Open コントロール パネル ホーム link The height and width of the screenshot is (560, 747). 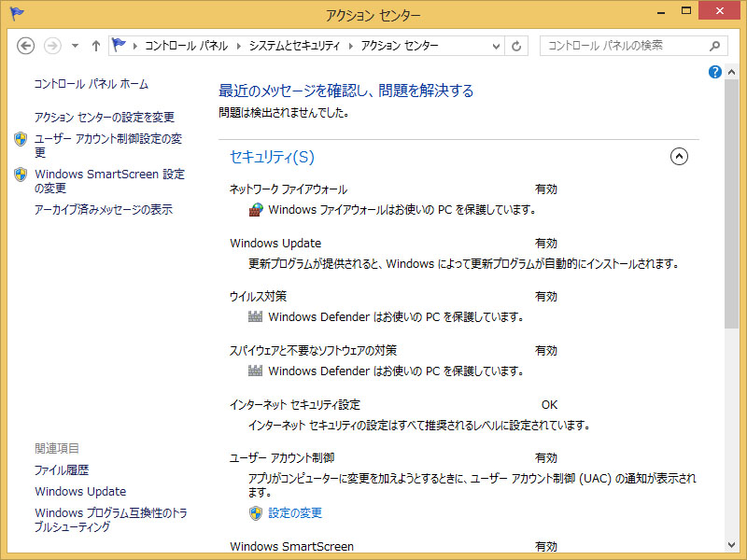[91, 84]
